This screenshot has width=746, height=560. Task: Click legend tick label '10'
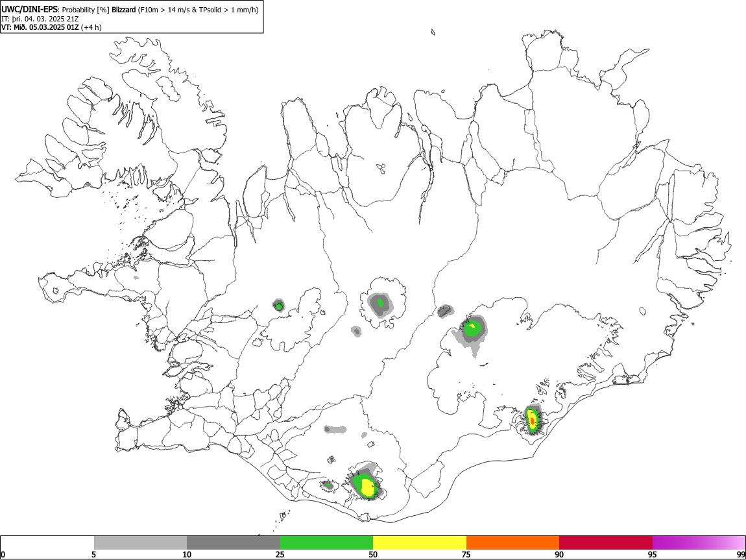coord(187,554)
